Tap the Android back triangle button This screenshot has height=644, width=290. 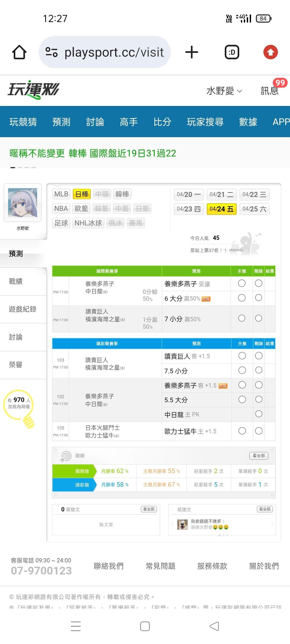click(x=214, y=626)
